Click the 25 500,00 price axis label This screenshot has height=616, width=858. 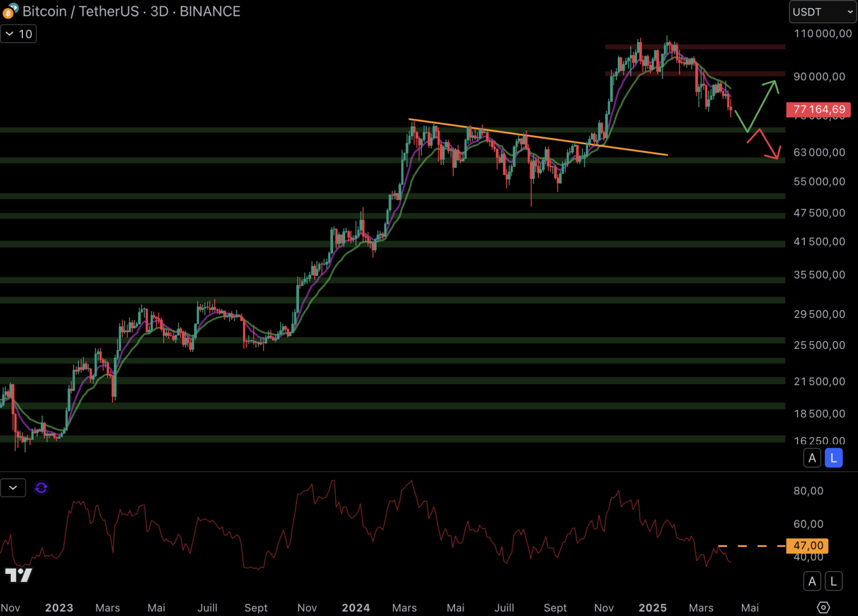tap(819, 345)
